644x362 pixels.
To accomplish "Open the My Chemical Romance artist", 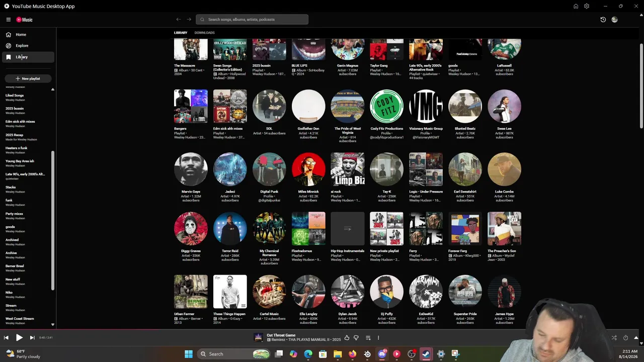I will 269,229.
